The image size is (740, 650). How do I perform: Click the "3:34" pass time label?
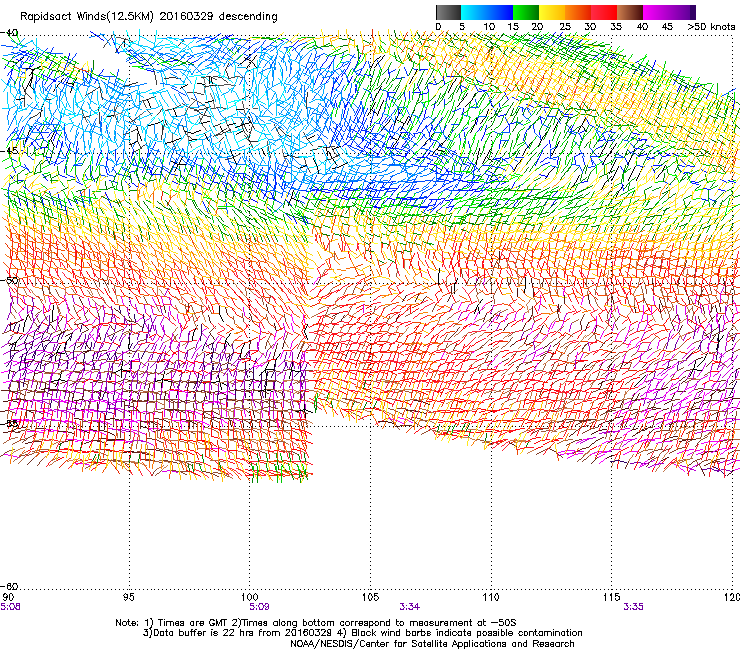point(410,607)
